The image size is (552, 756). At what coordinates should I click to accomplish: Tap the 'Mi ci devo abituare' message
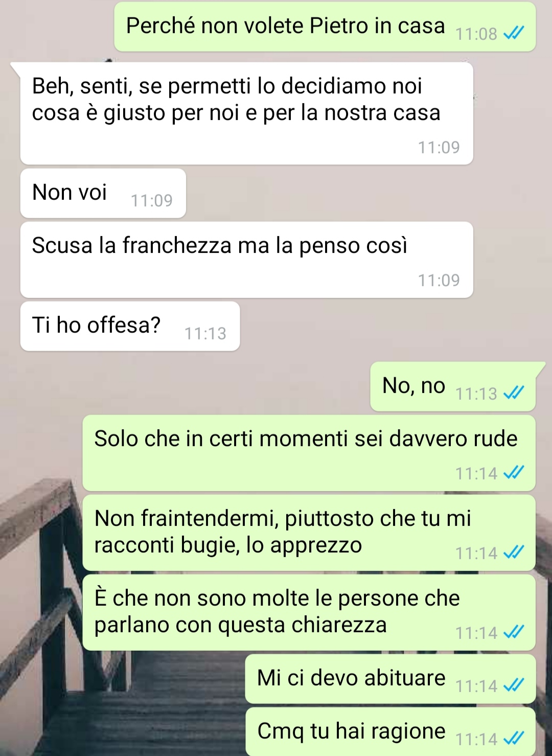pyautogui.click(x=390, y=679)
